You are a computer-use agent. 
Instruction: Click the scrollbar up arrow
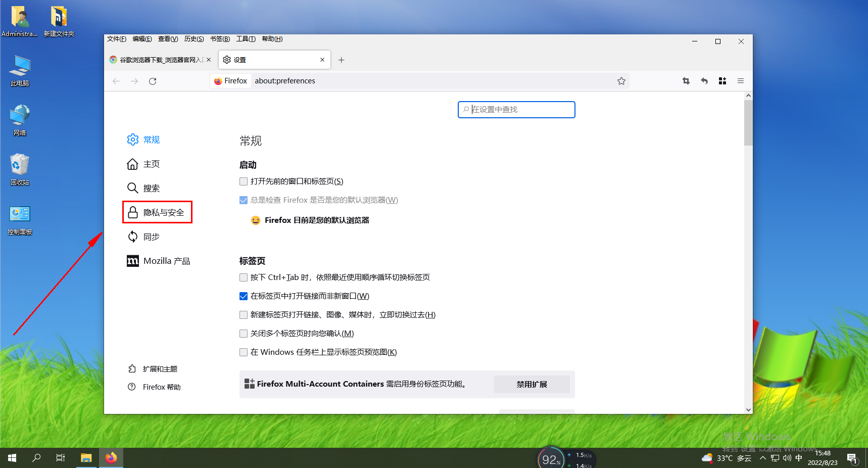[748, 96]
